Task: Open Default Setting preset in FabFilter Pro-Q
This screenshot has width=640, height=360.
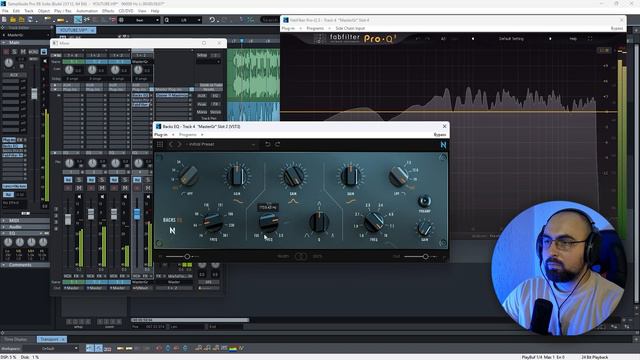Action: pos(511,39)
